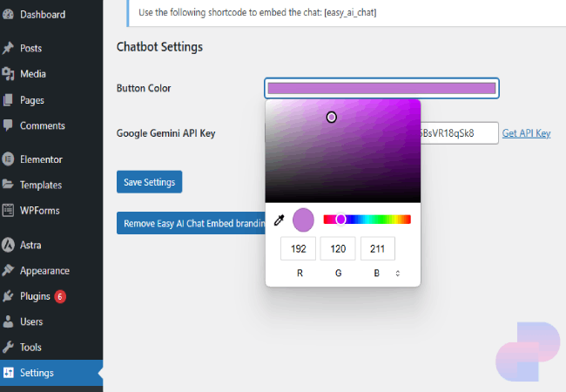Go to the Plugins menu

coord(35,296)
